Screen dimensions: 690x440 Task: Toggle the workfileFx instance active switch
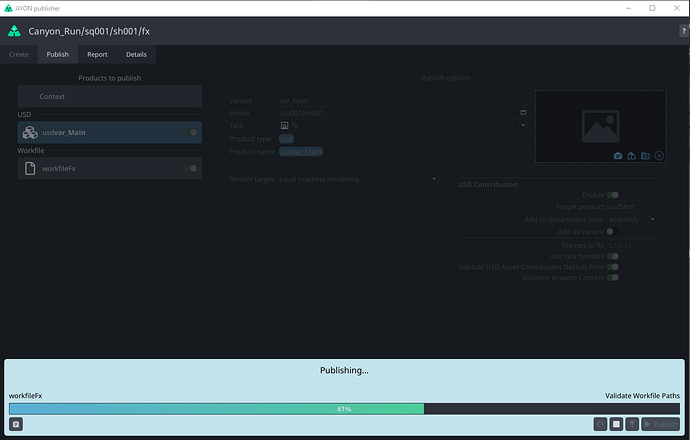click(x=193, y=168)
